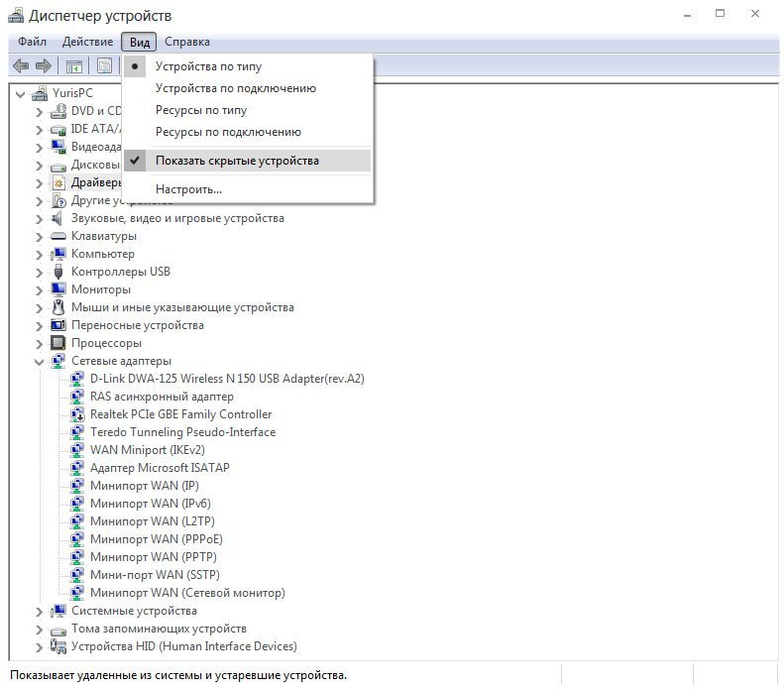The height and width of the screenshot is (689, 784).
Task: Select Минипорт WAN (PPTP)
Action: point(153,557)
